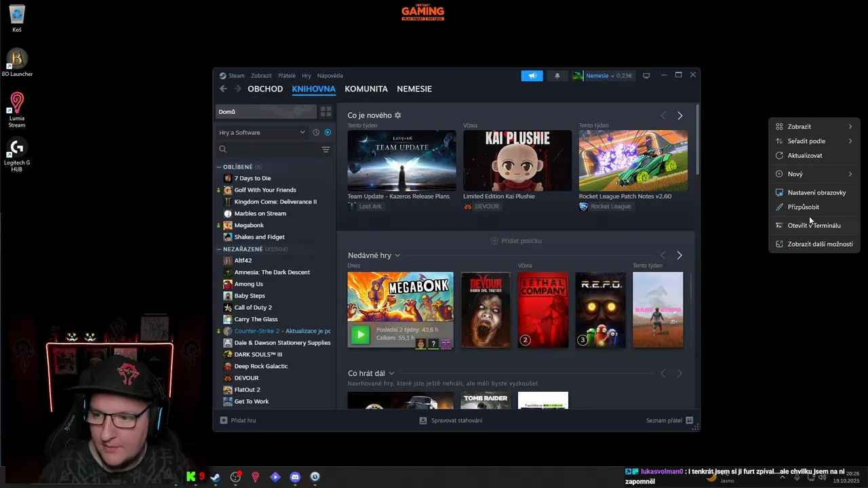The image size is (868, 488).
Task: Open Domů home button
Action: [267, 112]
